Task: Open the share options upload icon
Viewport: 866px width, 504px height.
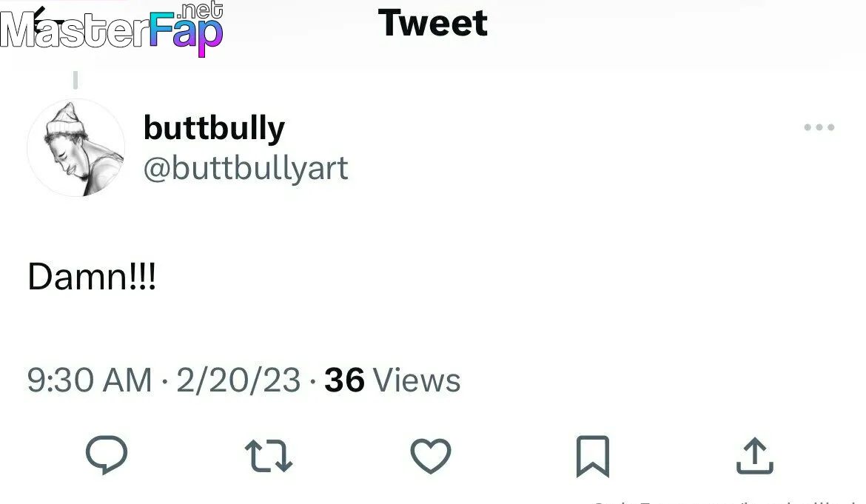Action: [755, 456]
